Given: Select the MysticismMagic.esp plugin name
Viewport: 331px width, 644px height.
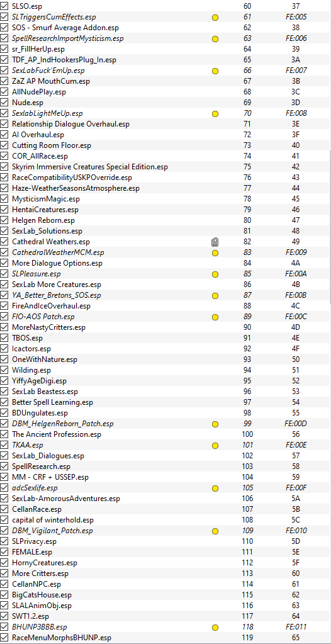Looking at the screenshot, I should click(x=46, y=199).
